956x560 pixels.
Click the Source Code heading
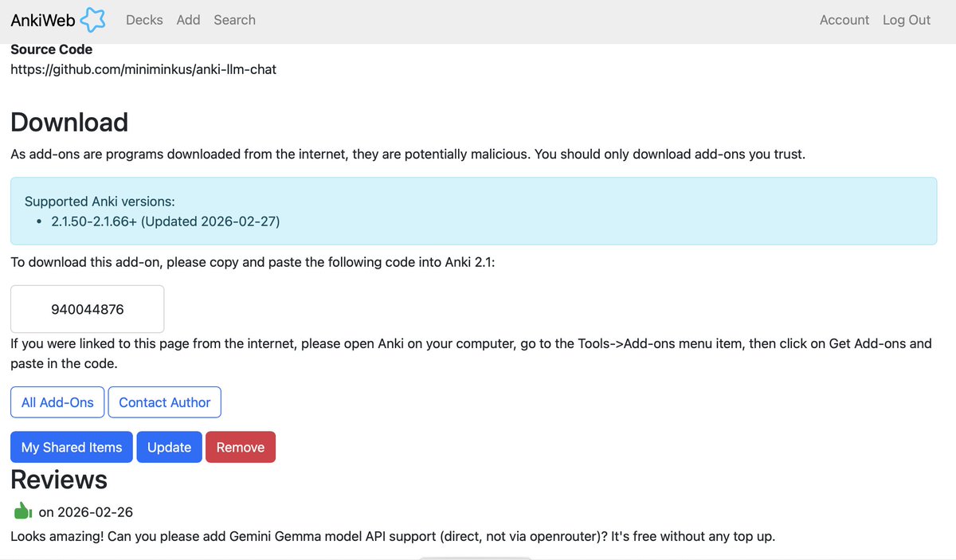click(51, 49)
